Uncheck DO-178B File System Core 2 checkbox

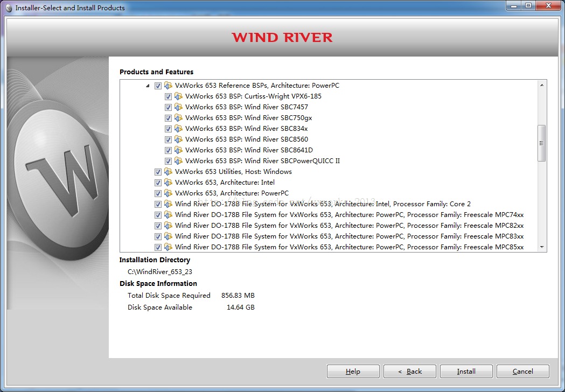tap(158, 204)
